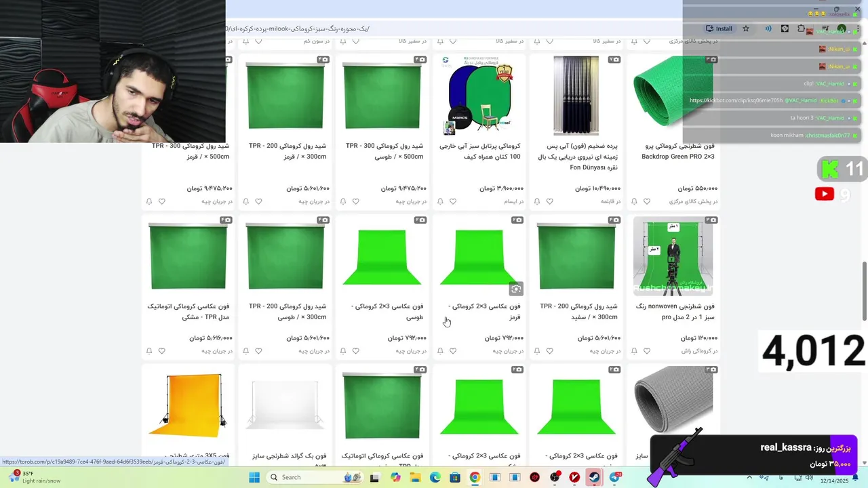
Task: Click the page vertical scrollbar thumb
Action: pyautogui.click(x=864, y=291)
